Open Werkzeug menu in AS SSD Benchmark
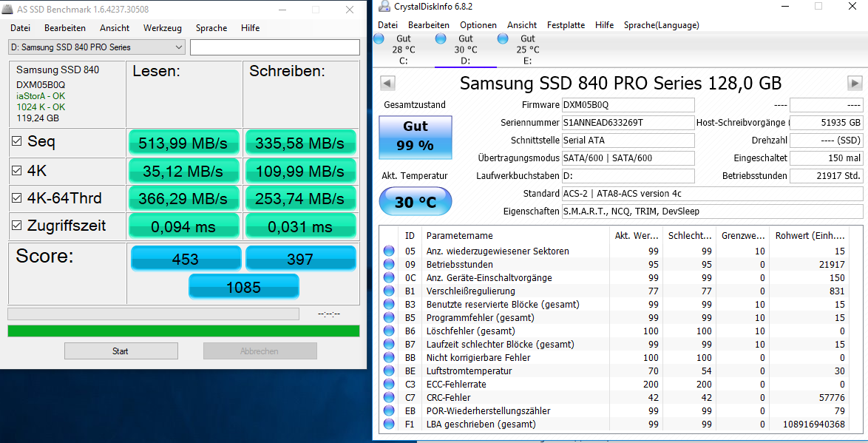The width and height of the screenshot is (868, 443). coord(162,27)
